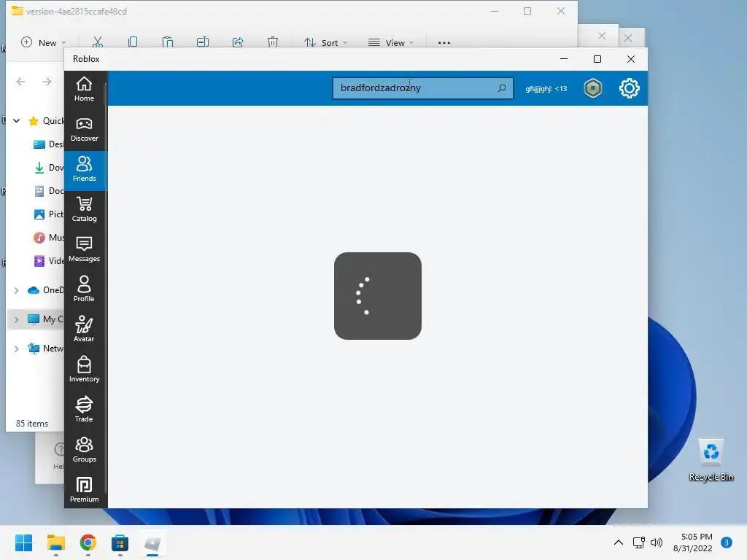Viewport: 747px width, 560px height.
Task: Share icon in File Explorer toolbar
Action: (238, 42)
